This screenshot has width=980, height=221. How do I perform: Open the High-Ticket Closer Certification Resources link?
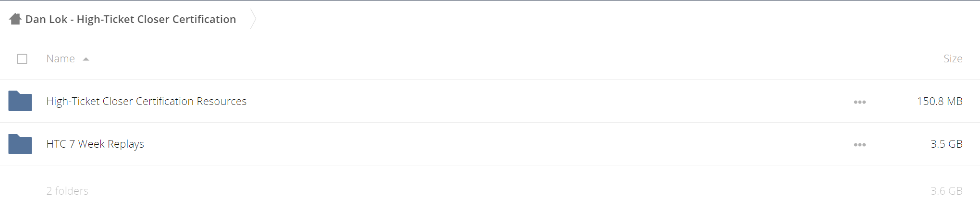tap(146, 101)
